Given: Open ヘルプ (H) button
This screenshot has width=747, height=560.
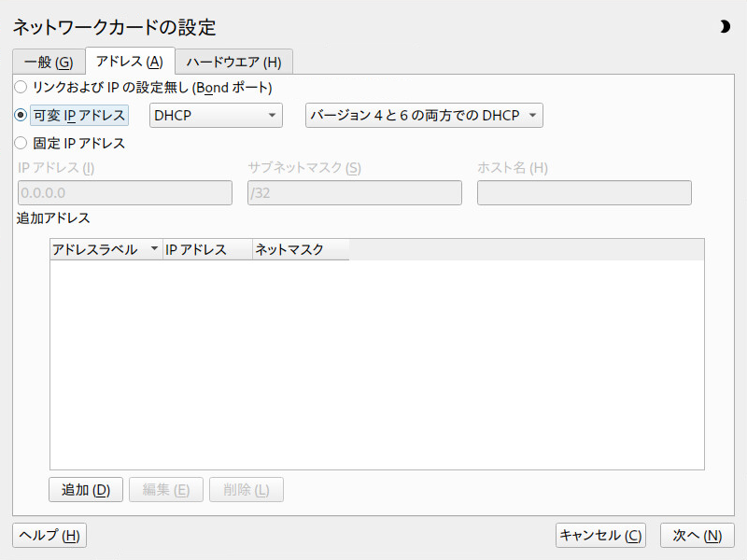Looking at the screenshot, I should [x=49, y=535].
